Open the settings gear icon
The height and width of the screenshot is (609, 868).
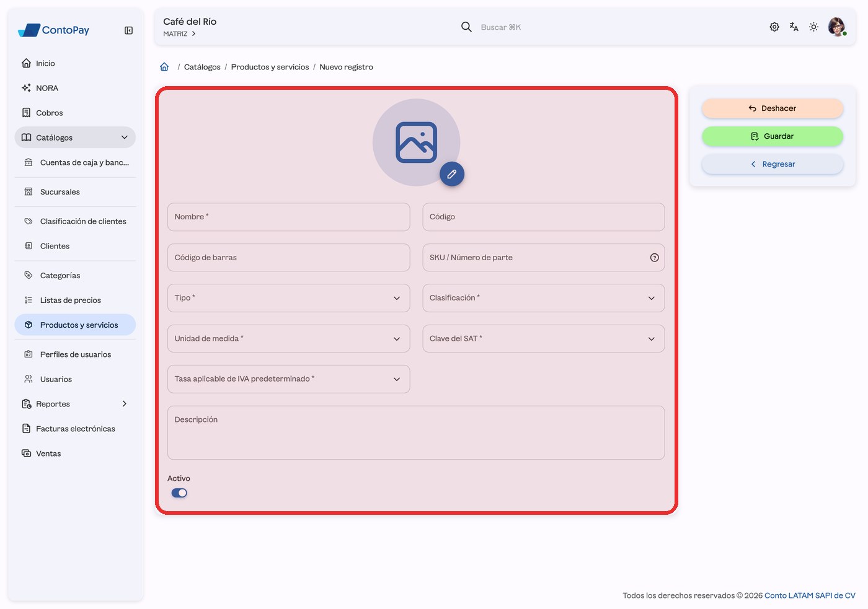pyautogui.click(x=774, y=27)
